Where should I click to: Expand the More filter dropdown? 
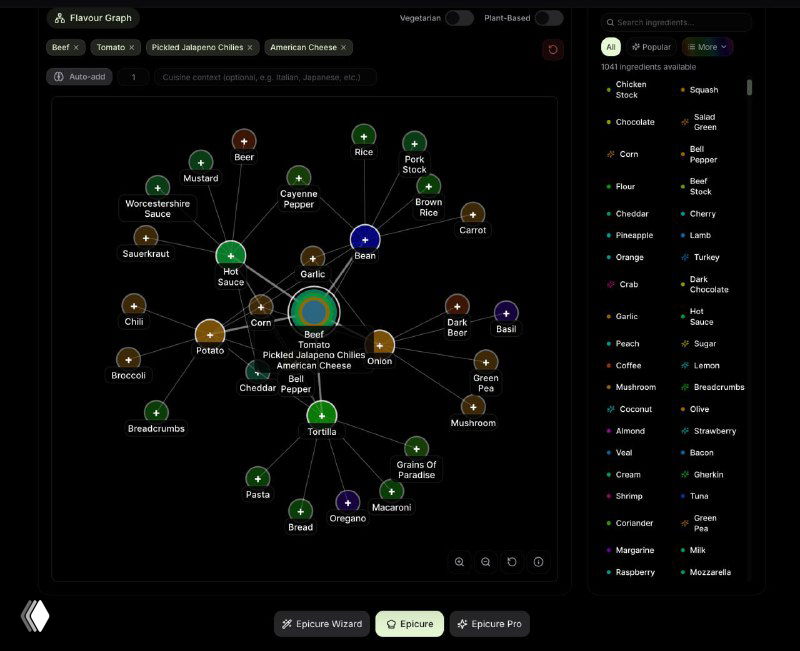tap(707, 47)
